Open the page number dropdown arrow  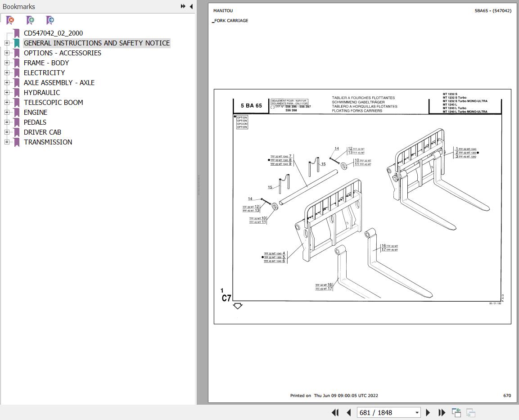pos(417,413)
